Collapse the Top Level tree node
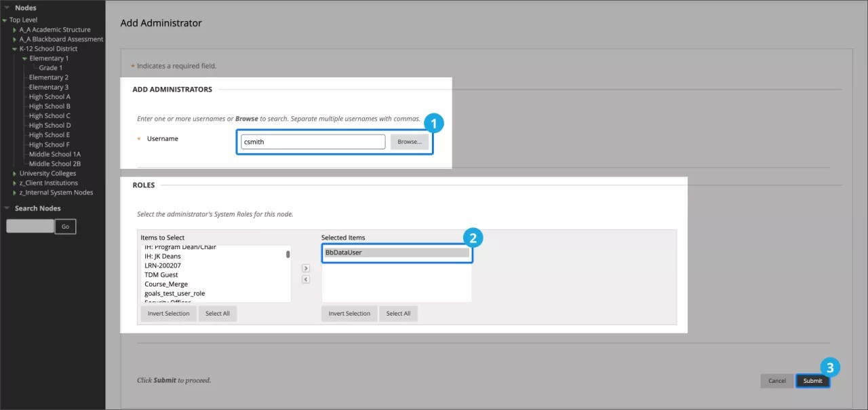Image resolution: width=868 pixels, height=410 pixels. click(x=5, y=19)
